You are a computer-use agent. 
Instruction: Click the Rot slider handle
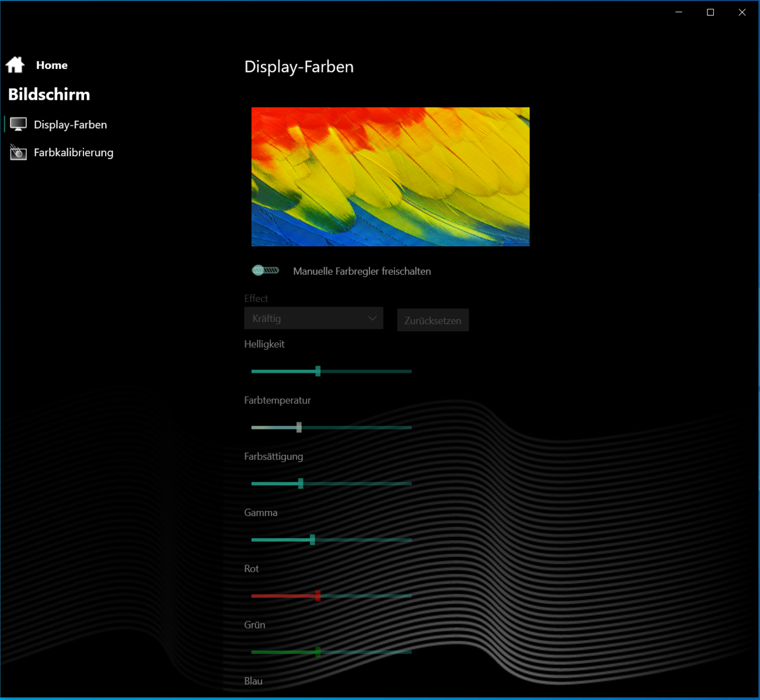pyautogui.click(x=318, y=596)
